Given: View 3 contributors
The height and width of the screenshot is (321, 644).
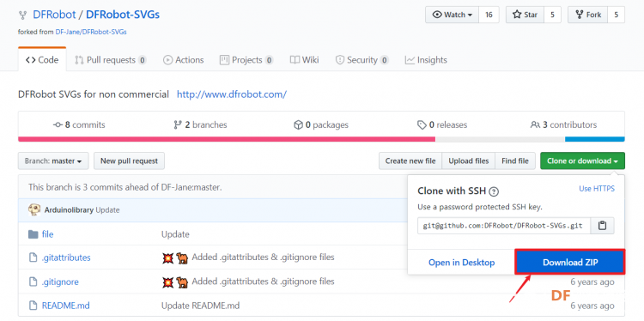Looking at the screenshot, I should 563,124.
